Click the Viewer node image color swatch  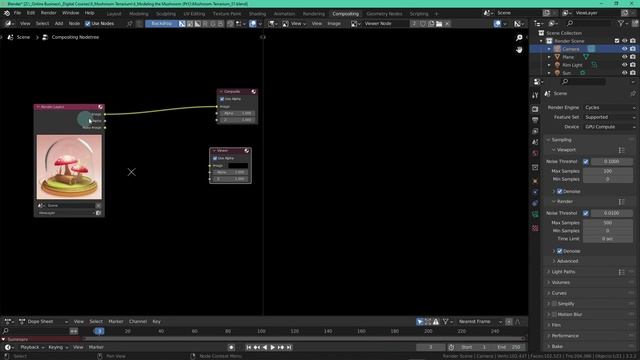click(x=238, y=166)
